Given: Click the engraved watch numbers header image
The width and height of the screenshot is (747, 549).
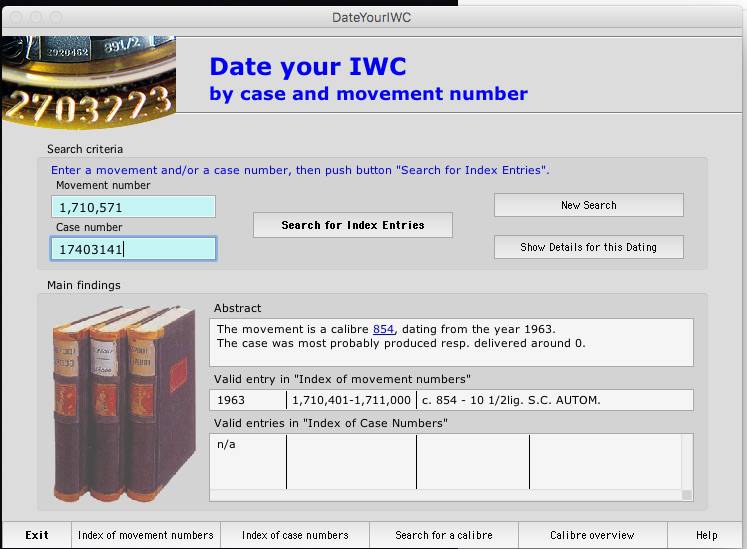Looking at the screenshot, I should coord(88,82).
